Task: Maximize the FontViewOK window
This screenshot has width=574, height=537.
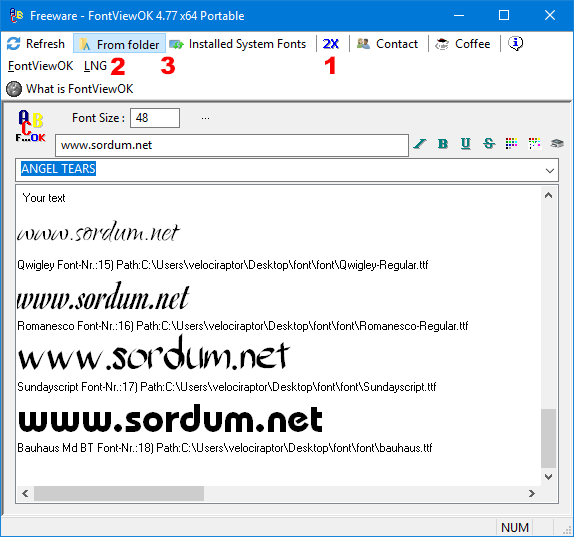Action: coord(504,15)
